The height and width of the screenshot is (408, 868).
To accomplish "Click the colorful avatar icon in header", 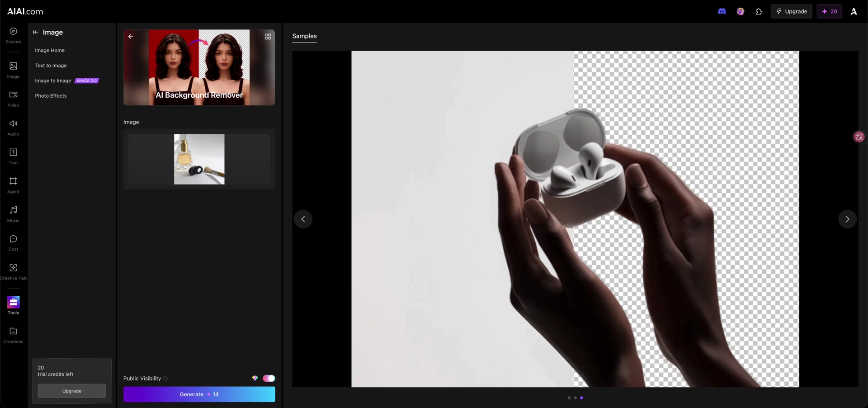I will (740, 11).
